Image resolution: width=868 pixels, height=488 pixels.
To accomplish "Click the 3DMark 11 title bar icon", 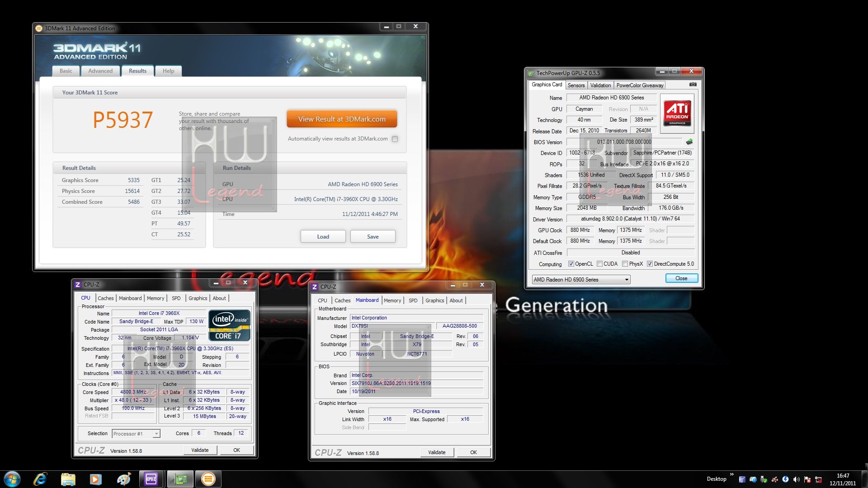I will [x=39, y=28].
